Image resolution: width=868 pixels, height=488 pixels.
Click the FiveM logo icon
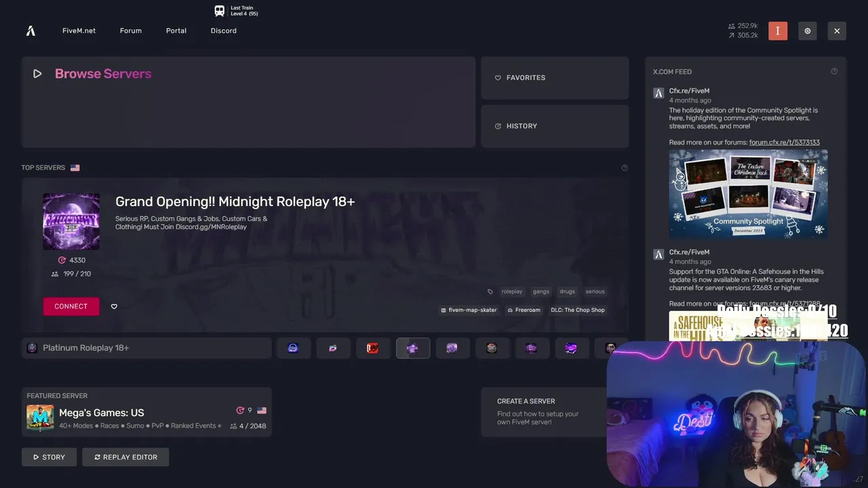coord(31,30)
